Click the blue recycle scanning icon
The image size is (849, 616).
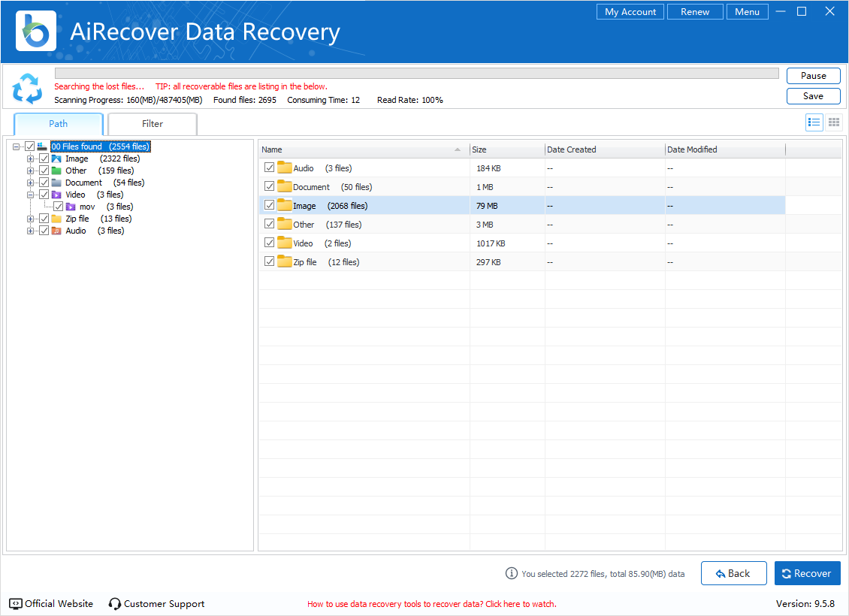(28, 89)
